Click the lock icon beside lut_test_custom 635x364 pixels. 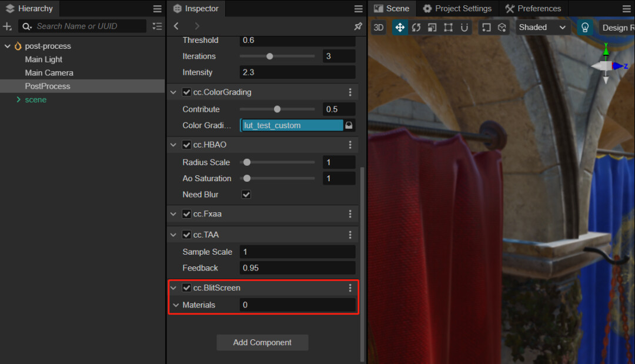[349, 125]
